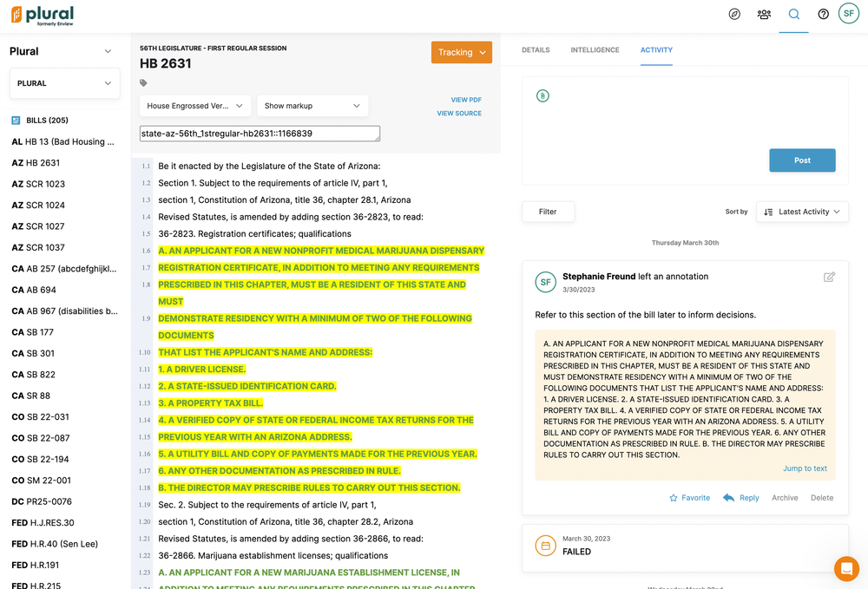Viewport: 868px width, 589px height.
Task: Open the SF user avatar menu
Action: (848, 14)
